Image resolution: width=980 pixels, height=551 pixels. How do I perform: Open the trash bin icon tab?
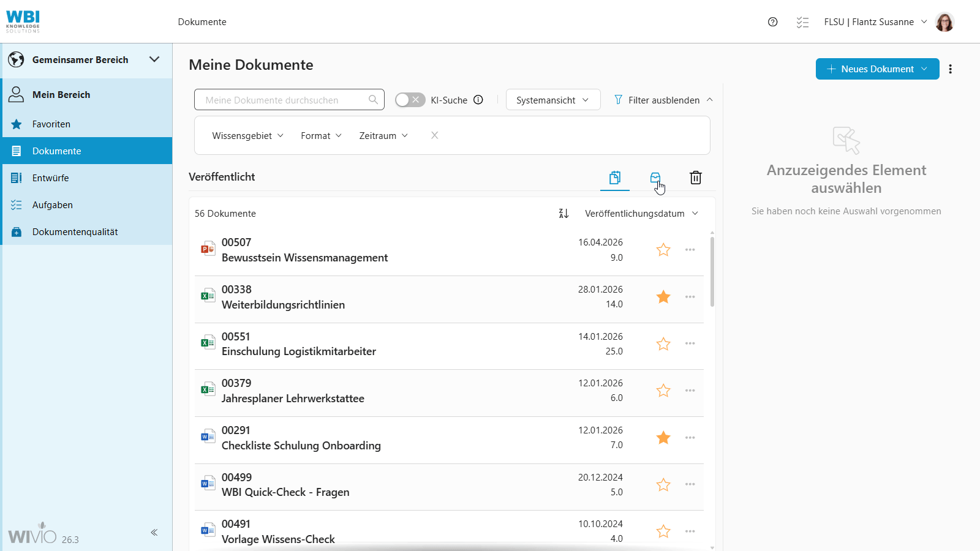coord(696,178)
